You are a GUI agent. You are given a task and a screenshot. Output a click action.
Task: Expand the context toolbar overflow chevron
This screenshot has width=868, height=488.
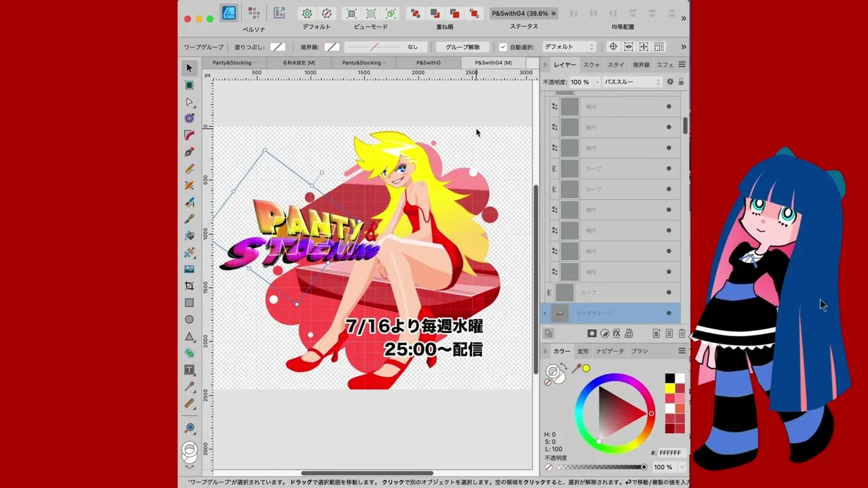click(x=684, y=47)
